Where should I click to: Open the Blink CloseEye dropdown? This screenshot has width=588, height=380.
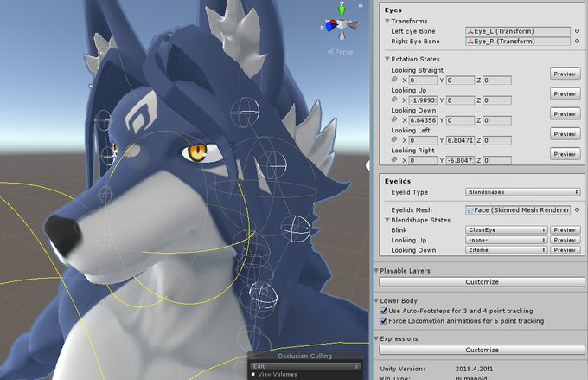click(x=506, y=229)
